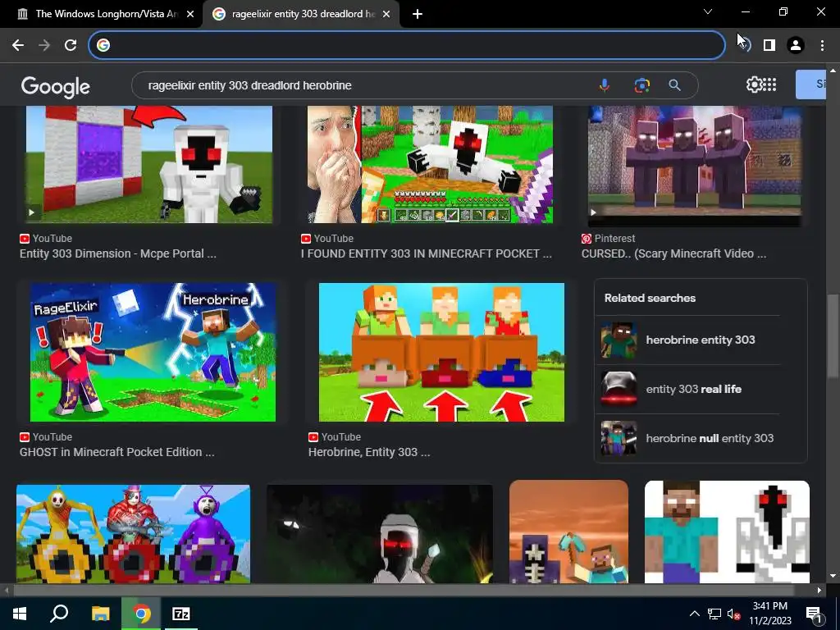Viewport: 840px width, 630px height.
Task: Search by image using the Google Lens icon
Action: [641, 85]
